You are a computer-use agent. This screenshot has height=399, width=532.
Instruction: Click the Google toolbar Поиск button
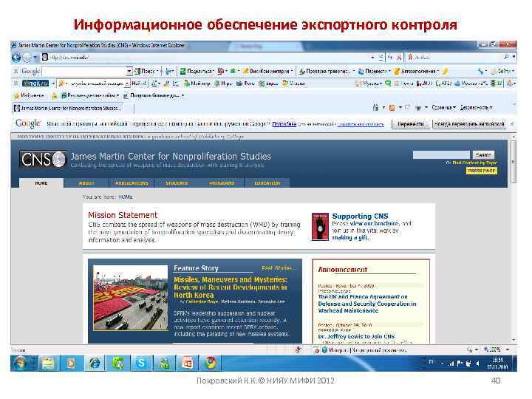coord(145,71)
